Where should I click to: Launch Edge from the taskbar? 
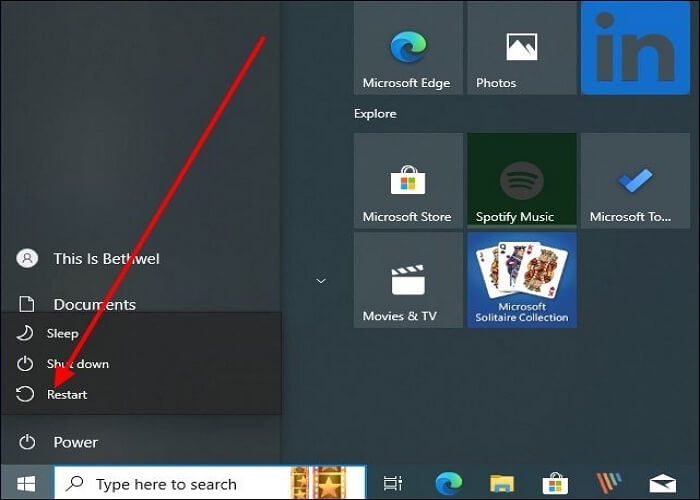point(449,483)
